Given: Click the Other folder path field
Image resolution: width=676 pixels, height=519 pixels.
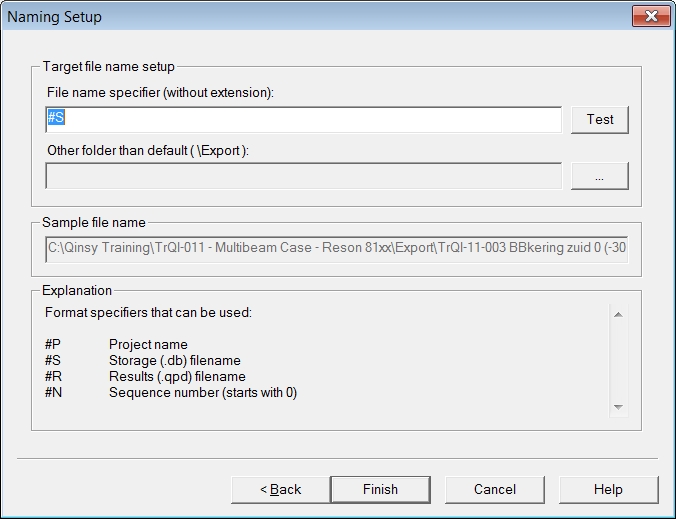Looking at the screenshot, I should click(x=303, y=176).
